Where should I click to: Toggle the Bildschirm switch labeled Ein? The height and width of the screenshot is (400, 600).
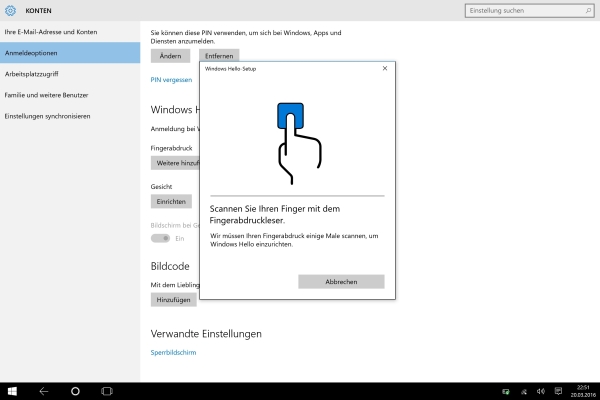(x=160, y=238)
